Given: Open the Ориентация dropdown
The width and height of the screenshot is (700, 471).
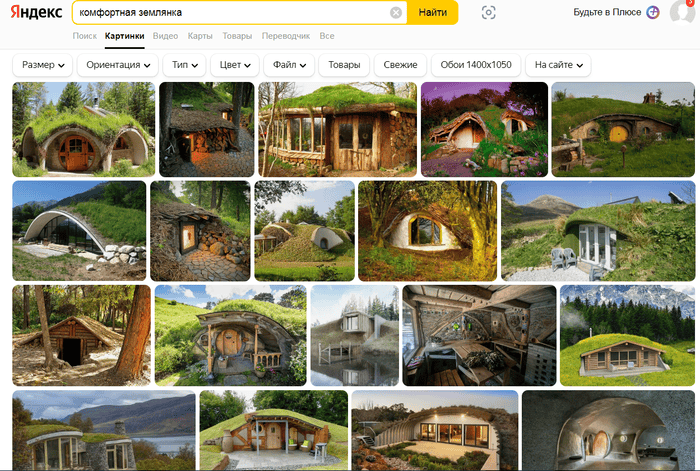Looking at the screenshot, I should [x=119, y=65].
